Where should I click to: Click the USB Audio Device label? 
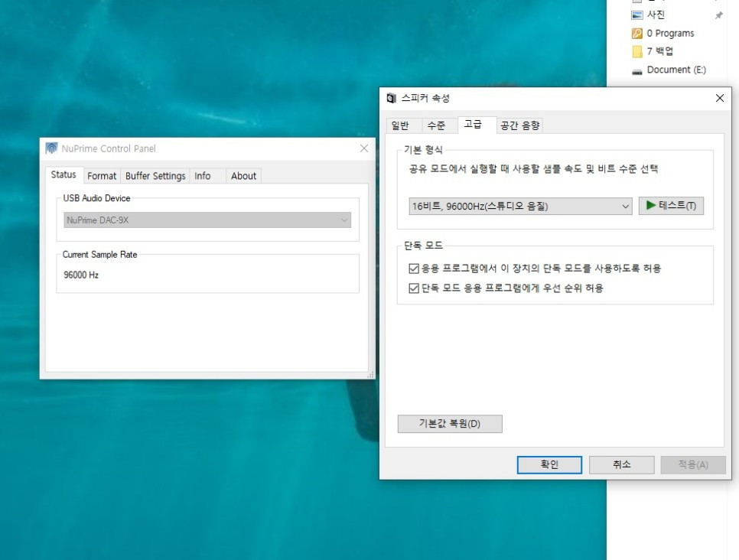click(96, 198)
